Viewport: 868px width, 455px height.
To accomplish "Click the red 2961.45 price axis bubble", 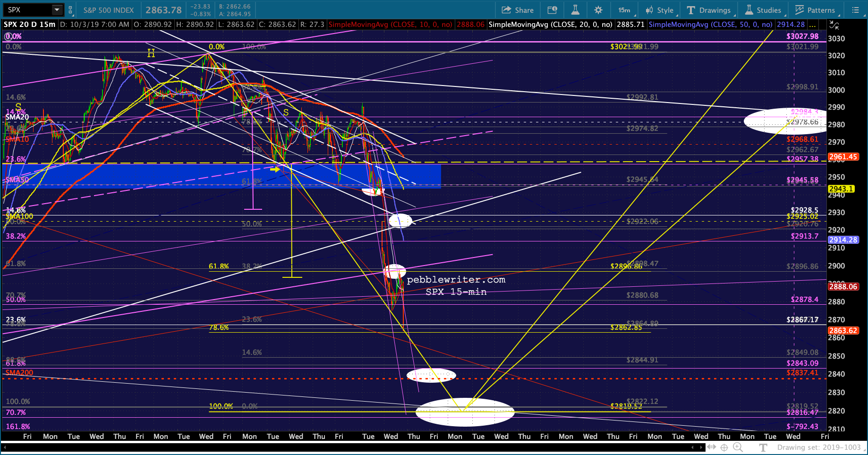I will coord(843,156).
